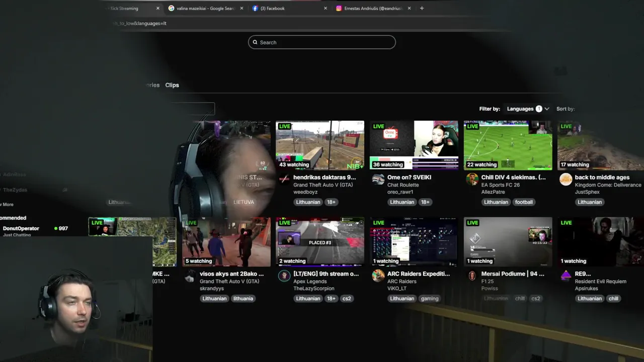Open the AllezPatre channel link
The image size is (644, 362).
[x=493, y=192]
